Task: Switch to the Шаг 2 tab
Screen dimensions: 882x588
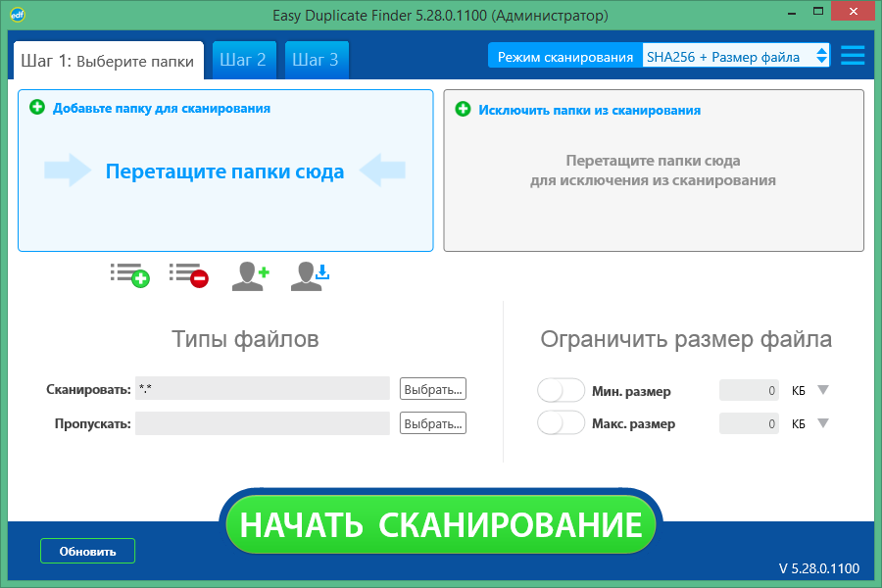Action: (244, 59)
